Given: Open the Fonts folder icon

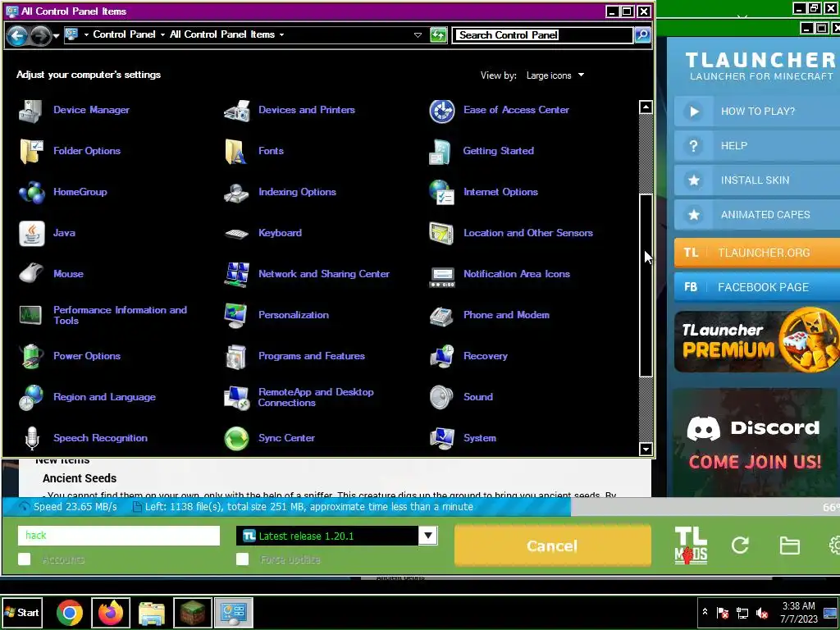Looking at the screenshot, I should [236, 151].
